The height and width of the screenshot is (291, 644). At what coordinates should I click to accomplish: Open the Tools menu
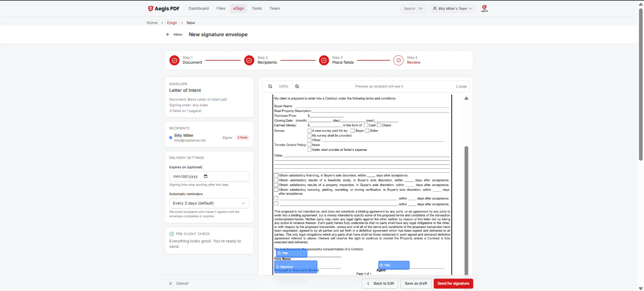click(257, 8)
